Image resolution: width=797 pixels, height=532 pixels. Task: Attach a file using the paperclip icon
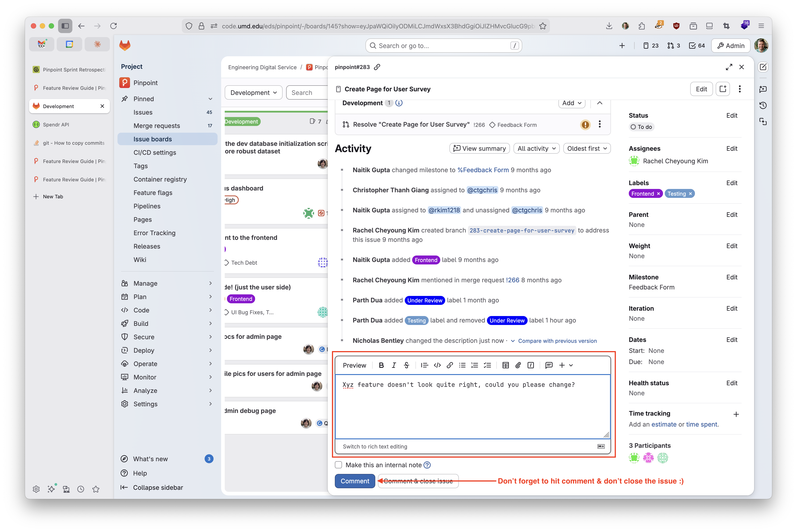pos(518,365)
